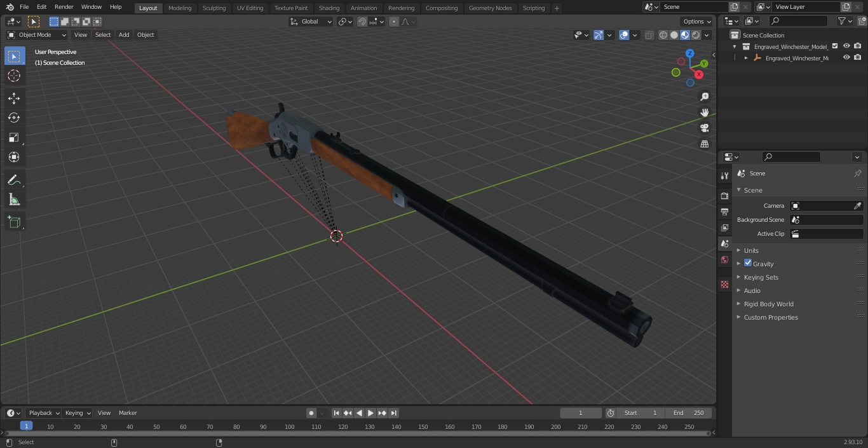Select the Measure tool

[14, 200]
